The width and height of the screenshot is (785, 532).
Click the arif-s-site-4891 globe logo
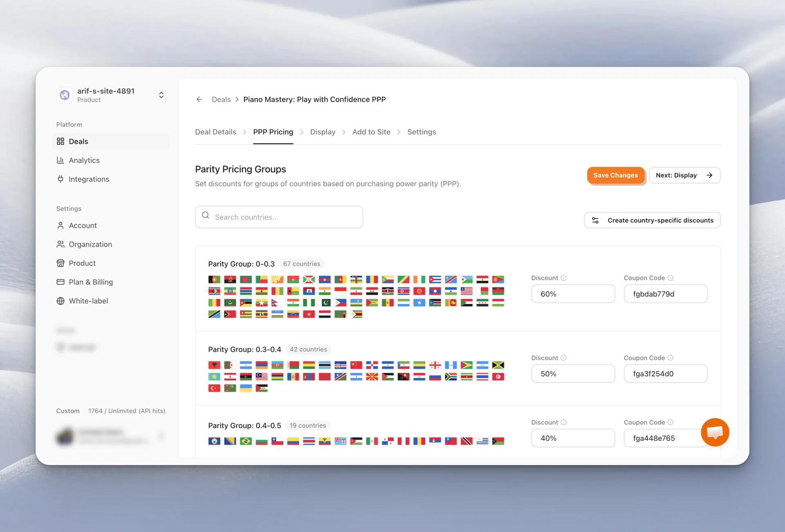[x=65, y=95]
